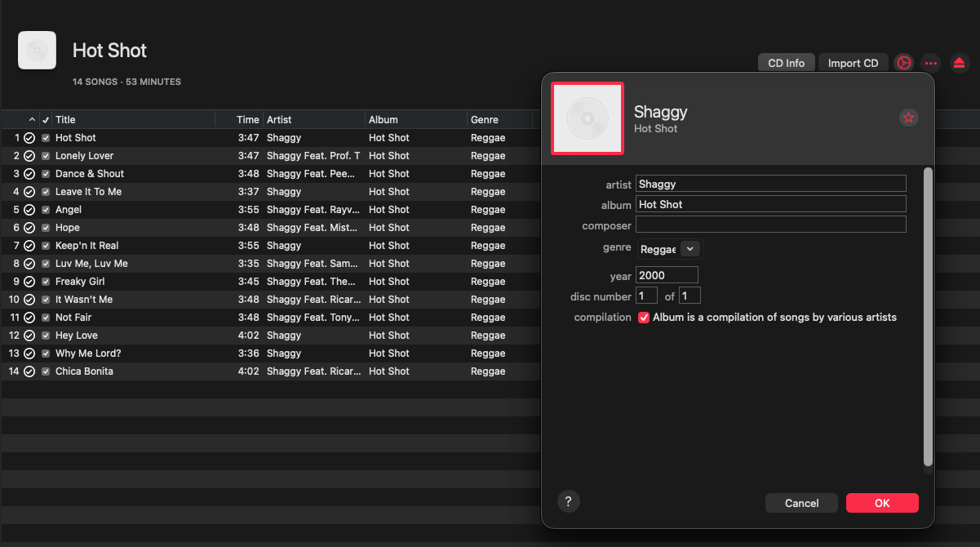Click the disc total 'of' field
The image size is (980, 547).
point(690,296)
